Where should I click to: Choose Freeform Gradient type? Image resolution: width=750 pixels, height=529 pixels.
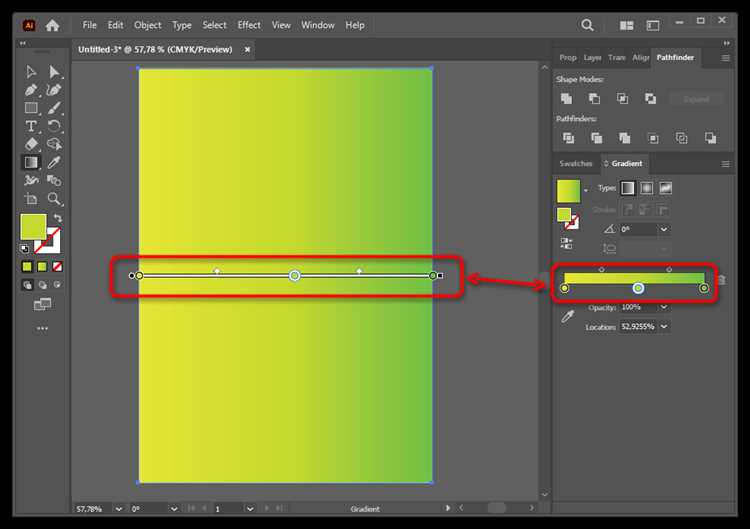coord(665,188)
